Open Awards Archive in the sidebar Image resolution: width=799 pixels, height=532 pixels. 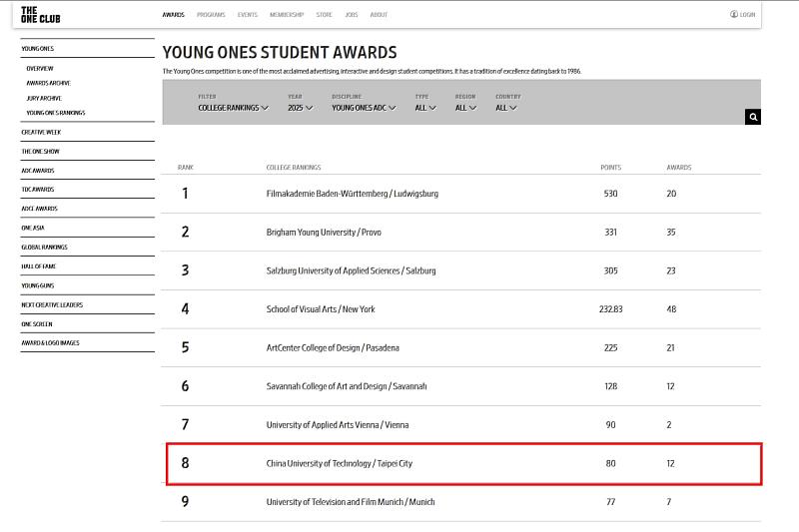coord(48,83)
